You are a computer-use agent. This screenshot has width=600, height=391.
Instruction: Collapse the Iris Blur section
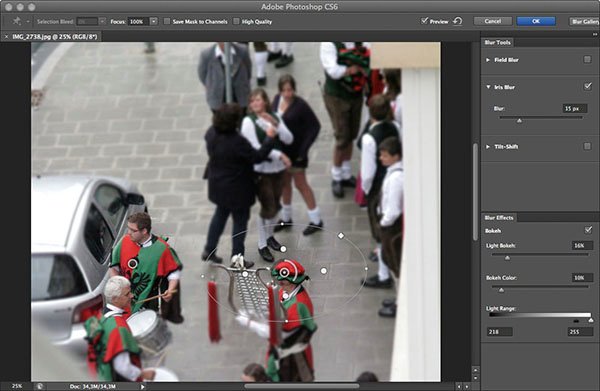(x=488, y=87)
